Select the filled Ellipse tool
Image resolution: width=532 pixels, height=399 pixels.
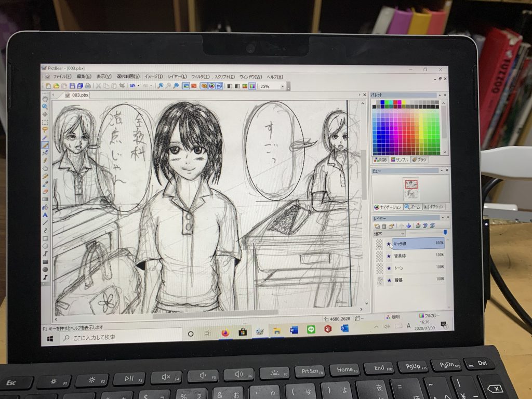[45, 269]
